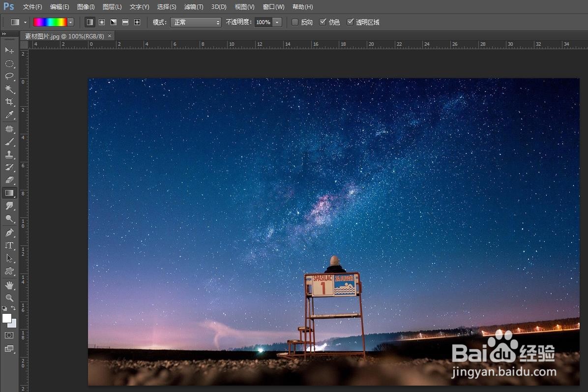
Task: Open gradient picker dropdown arrow
Action: (70, 22)
